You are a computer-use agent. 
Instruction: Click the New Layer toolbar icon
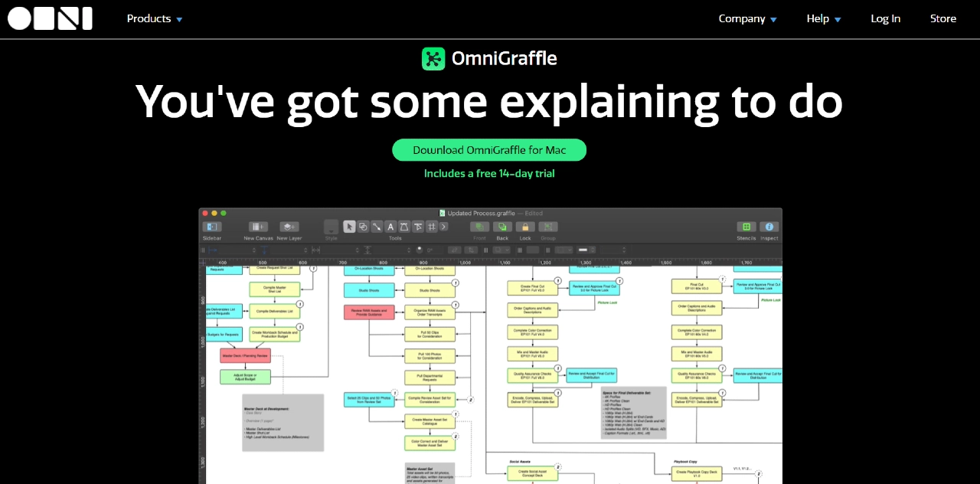[289, 227]
